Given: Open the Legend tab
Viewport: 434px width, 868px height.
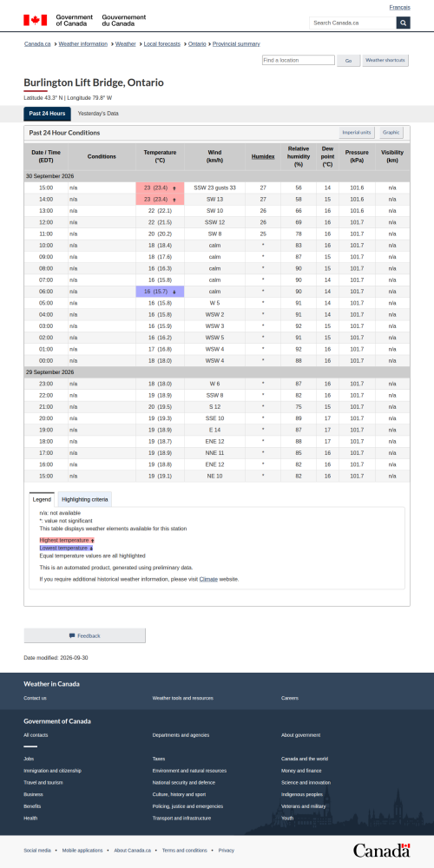Looking at the screenshot, I should click(x=42, y=499).
